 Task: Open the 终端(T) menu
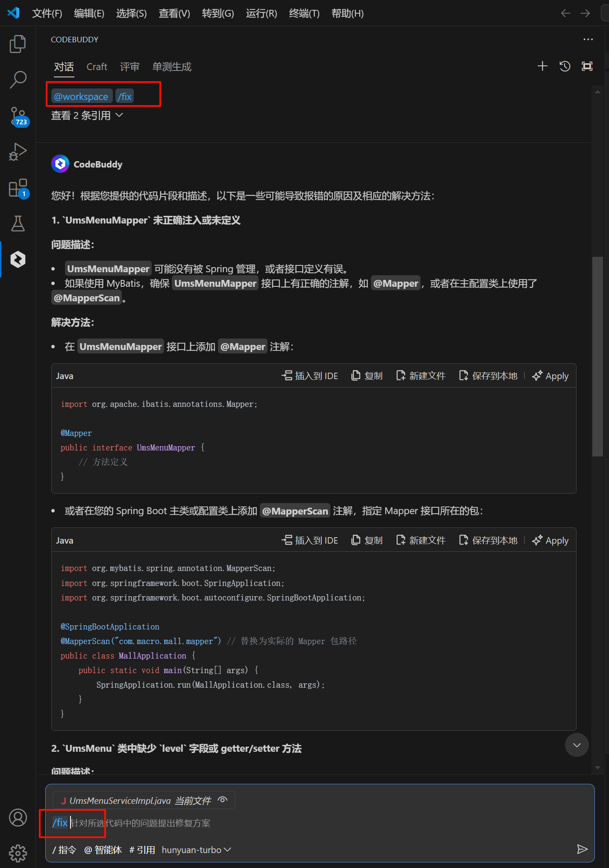click(x=304, y=13)
